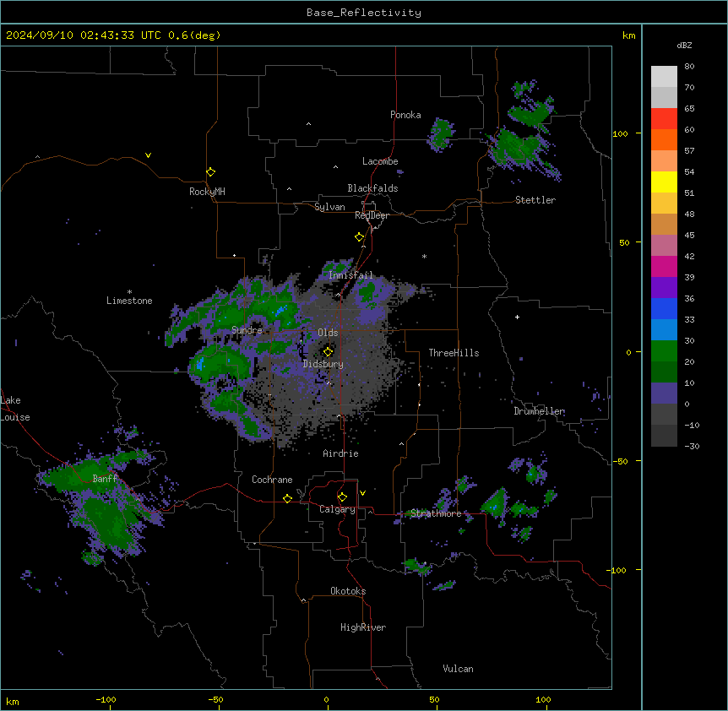Click the white asterisk east of Innisfail

[424, 256]
